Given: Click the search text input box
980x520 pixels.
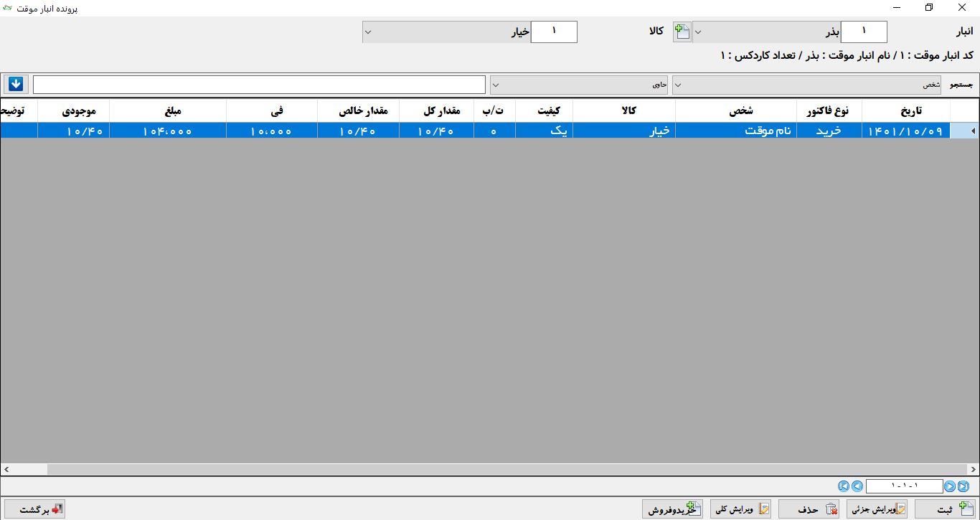Looking at the screenshot, I should [259, 85].
